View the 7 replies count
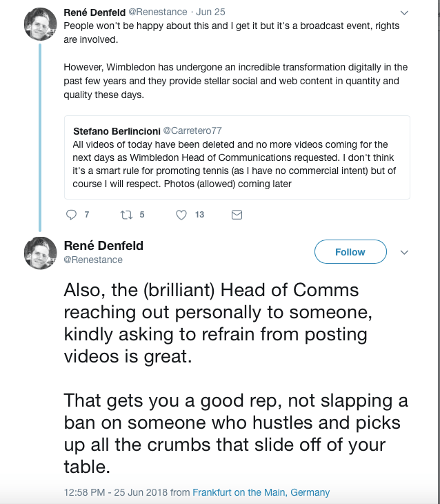Image resolution: width=440 pixels, height=504 pixels. pyautogui.click(x=87, y=215)
